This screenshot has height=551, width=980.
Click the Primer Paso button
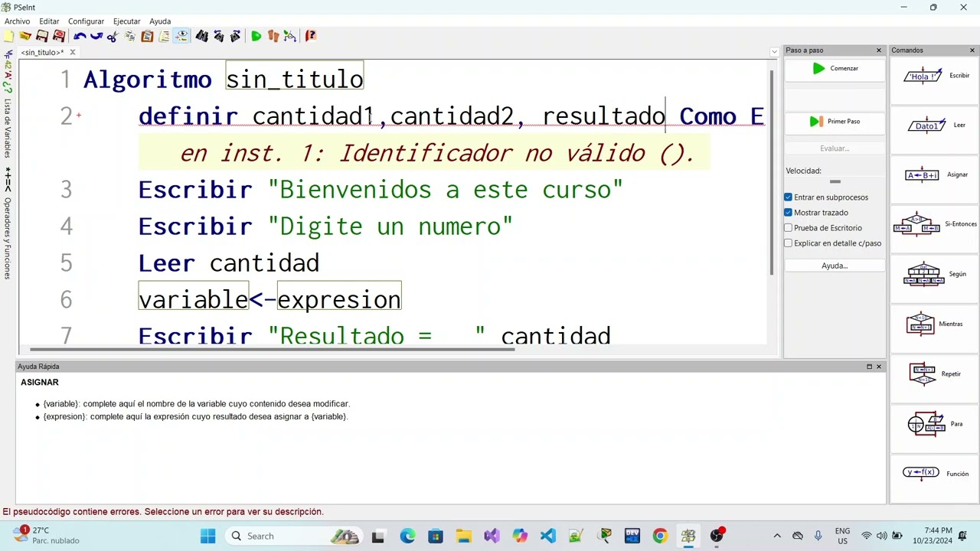click(835, 122)
